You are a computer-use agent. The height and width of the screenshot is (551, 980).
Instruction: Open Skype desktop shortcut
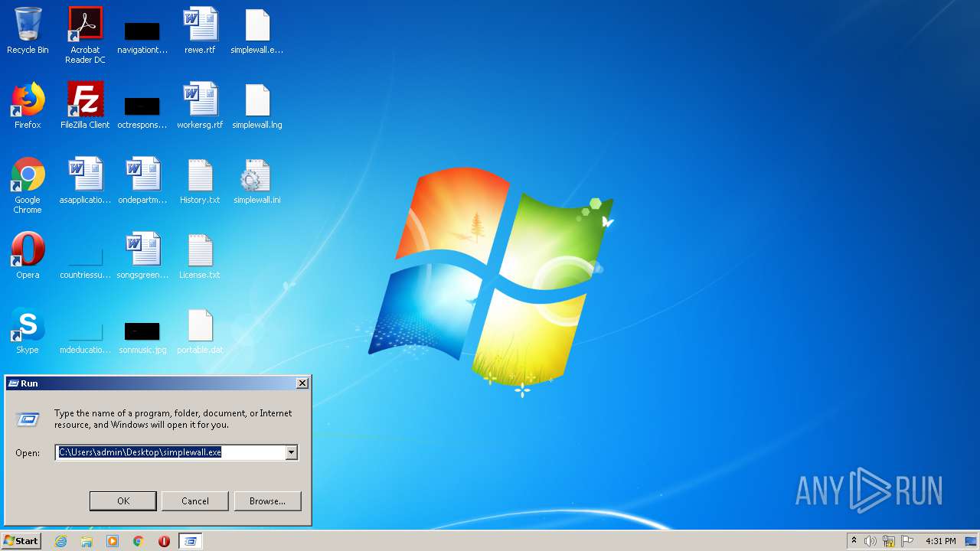[28, 331]
